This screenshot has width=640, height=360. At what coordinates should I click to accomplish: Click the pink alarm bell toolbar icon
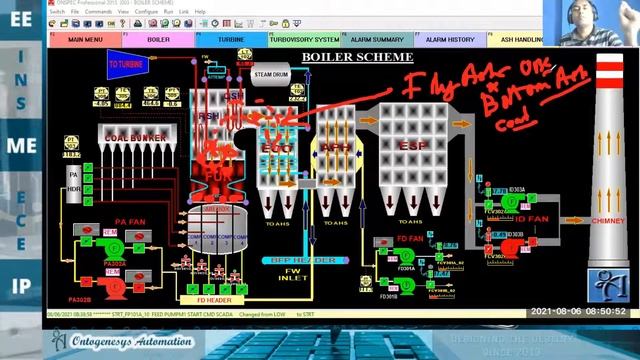(153, 24)
